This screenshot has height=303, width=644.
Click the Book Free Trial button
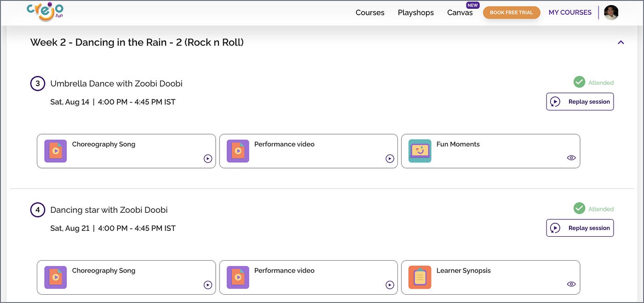(512, 12)
